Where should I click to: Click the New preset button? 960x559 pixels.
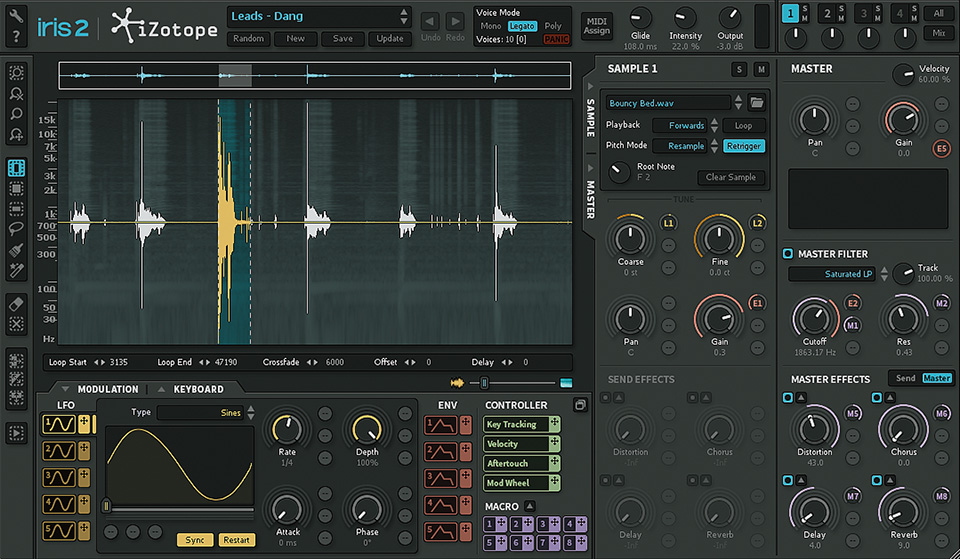(x=295, y=39)
